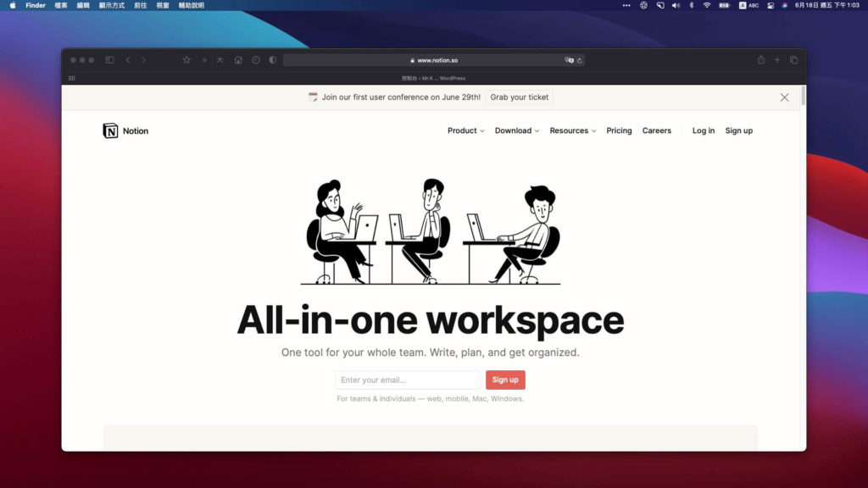The image size is (868, 488).
Task: Open the 檔案 menu
Action: click(61, 5)
